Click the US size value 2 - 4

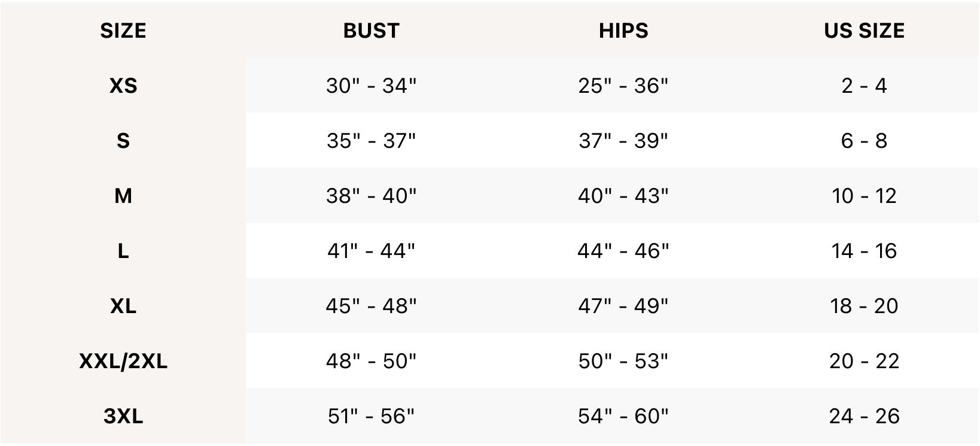pos(864,86)
